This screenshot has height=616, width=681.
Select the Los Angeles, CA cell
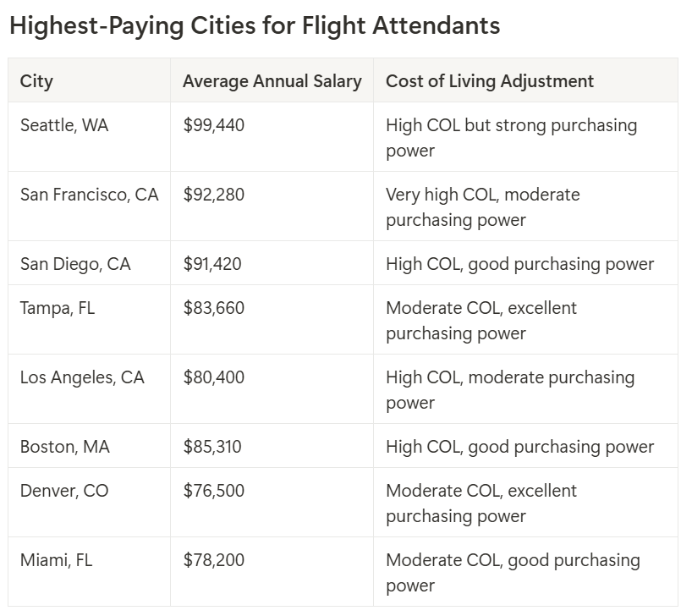(82, 377)
